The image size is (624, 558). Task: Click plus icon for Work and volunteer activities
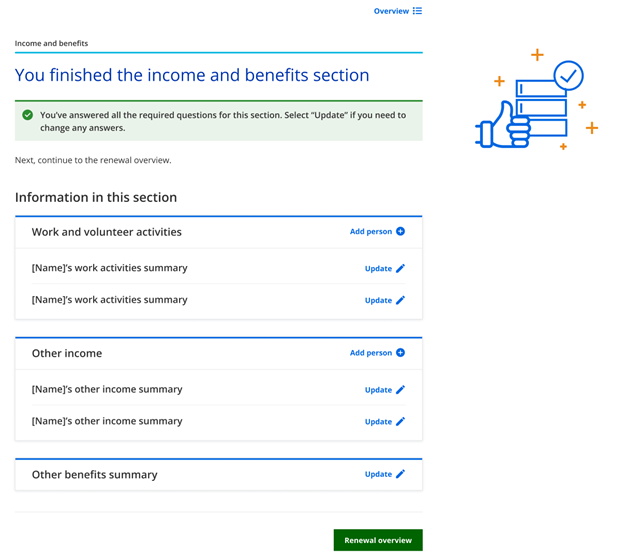click(x=401, y=232)
